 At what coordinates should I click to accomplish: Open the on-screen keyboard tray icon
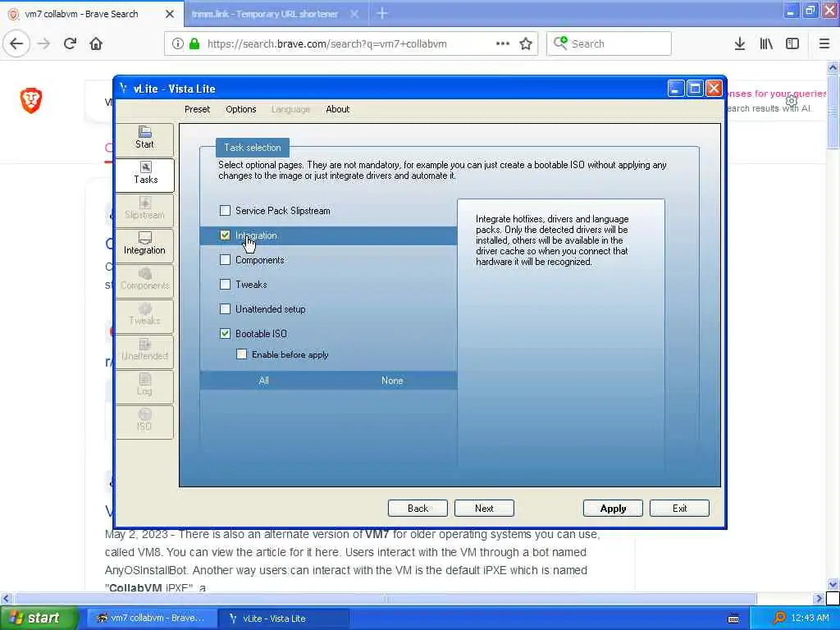(733, 619)
